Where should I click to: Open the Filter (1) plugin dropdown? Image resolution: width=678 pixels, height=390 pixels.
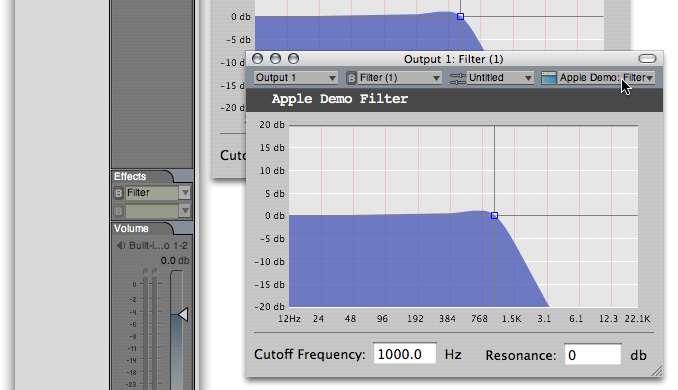[399, 78]
